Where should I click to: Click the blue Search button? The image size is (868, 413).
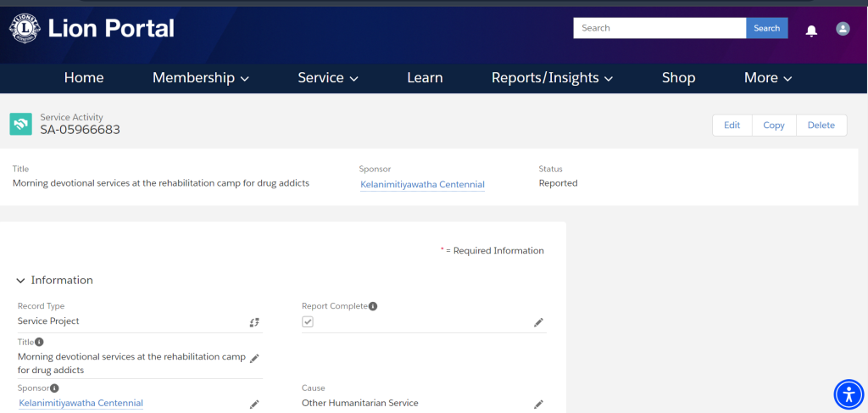click(766, 28)
